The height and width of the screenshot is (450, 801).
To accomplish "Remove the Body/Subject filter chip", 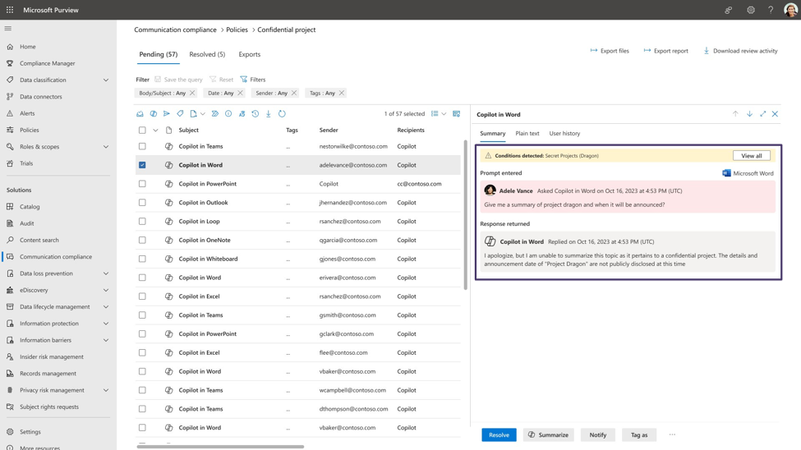I will [x=192, y=93].
